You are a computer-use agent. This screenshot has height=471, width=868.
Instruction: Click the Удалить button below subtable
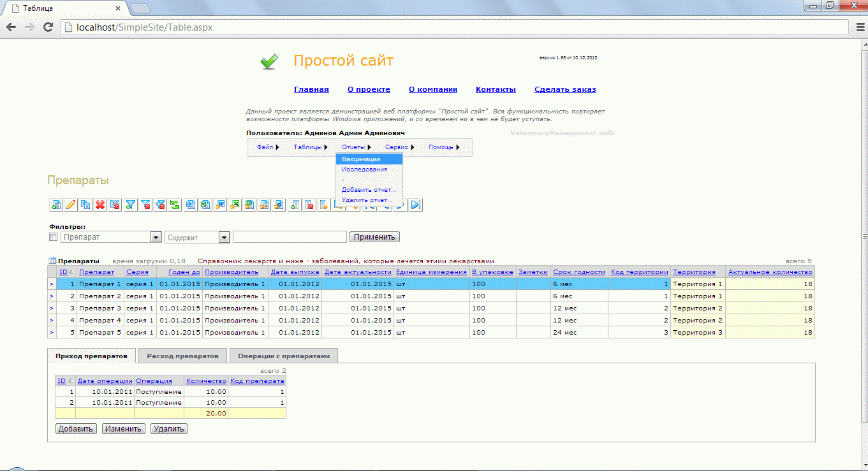click(169, 428)
